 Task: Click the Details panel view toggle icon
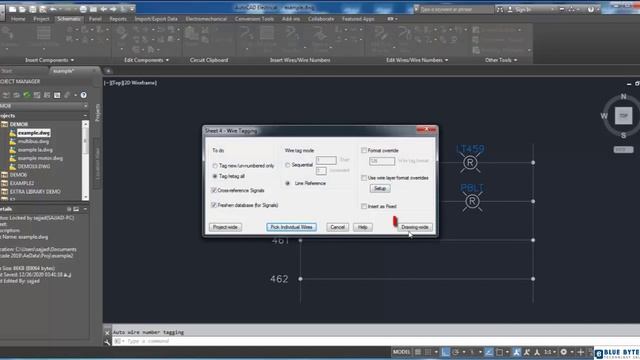[76, 209]
